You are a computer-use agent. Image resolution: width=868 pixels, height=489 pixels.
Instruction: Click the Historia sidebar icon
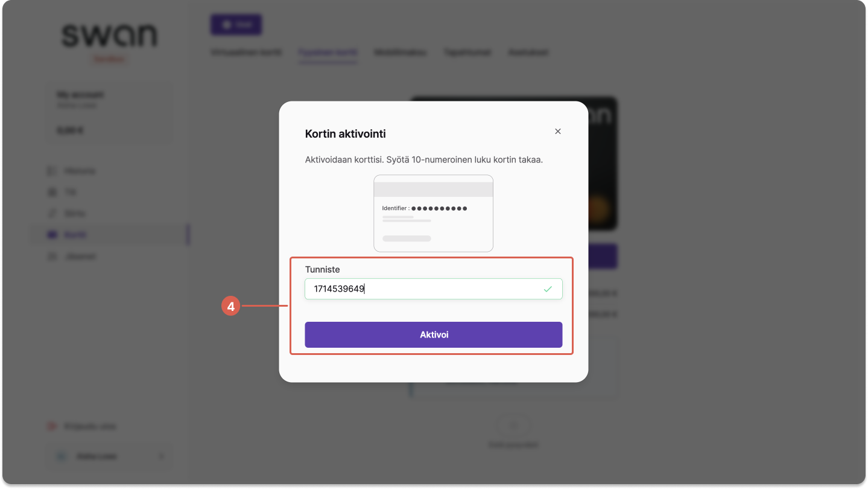pyautogui.click(x=52, y=171)
